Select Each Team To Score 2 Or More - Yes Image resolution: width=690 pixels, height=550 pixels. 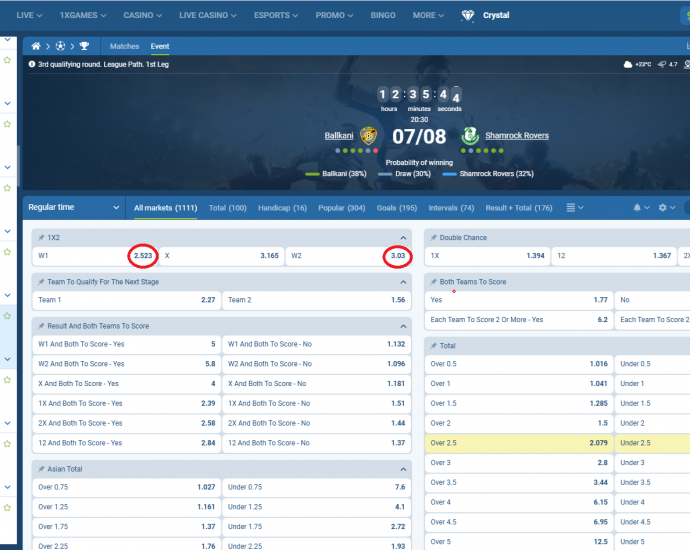point(519,320)
